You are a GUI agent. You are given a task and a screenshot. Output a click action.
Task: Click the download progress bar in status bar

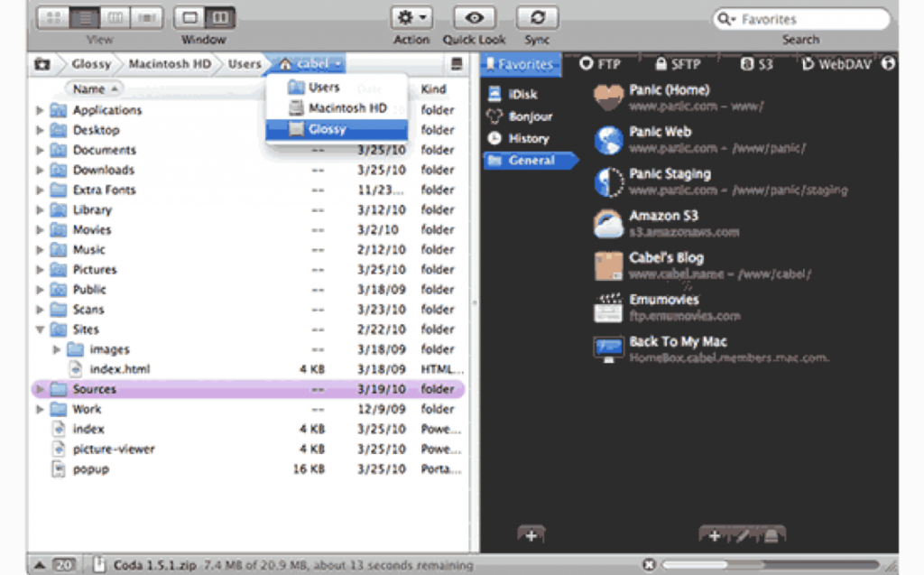772,564
